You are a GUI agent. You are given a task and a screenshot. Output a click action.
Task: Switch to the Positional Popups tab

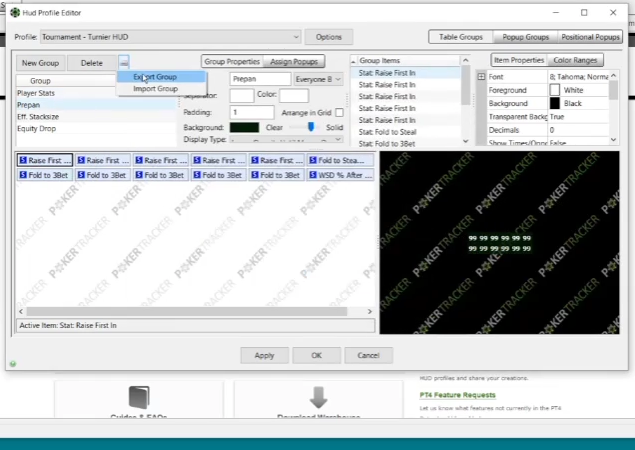click(x=590, y=37)
